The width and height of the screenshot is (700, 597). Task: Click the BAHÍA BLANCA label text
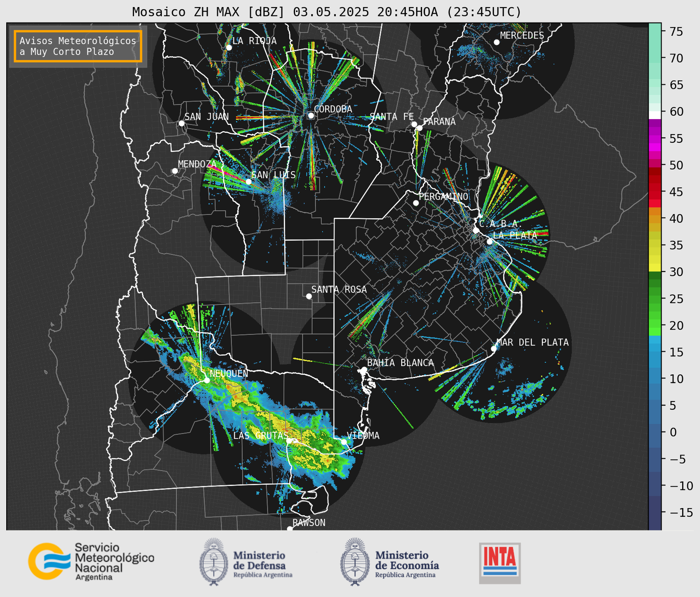pyautogui.click(x=400, y=363)
